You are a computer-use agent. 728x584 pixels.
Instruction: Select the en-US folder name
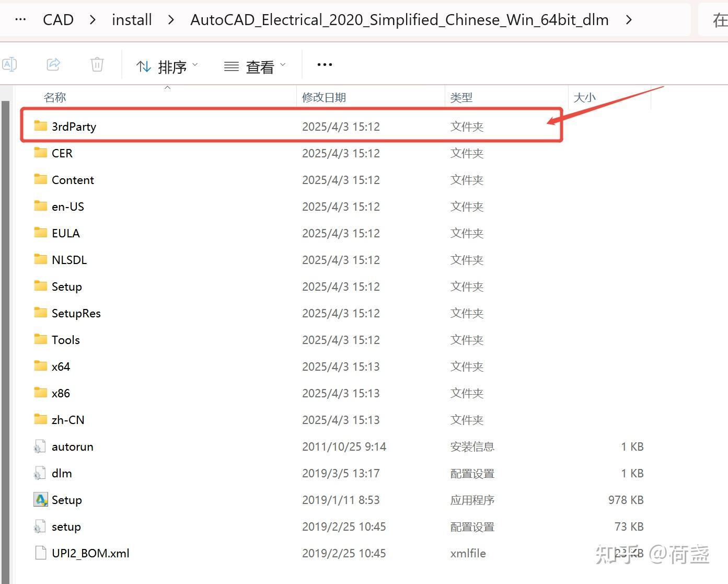point(68,207)
